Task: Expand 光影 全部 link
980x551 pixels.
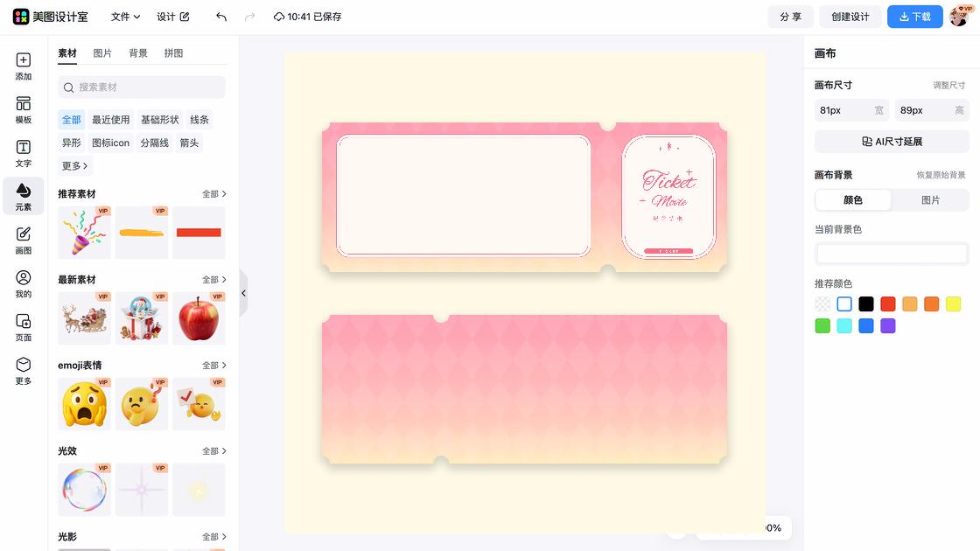Action: [214, 537]
